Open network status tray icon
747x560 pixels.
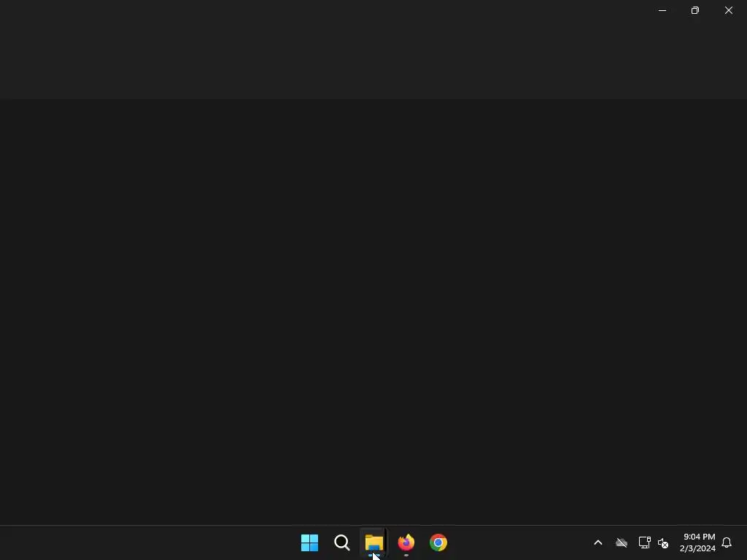click(645, 542)
